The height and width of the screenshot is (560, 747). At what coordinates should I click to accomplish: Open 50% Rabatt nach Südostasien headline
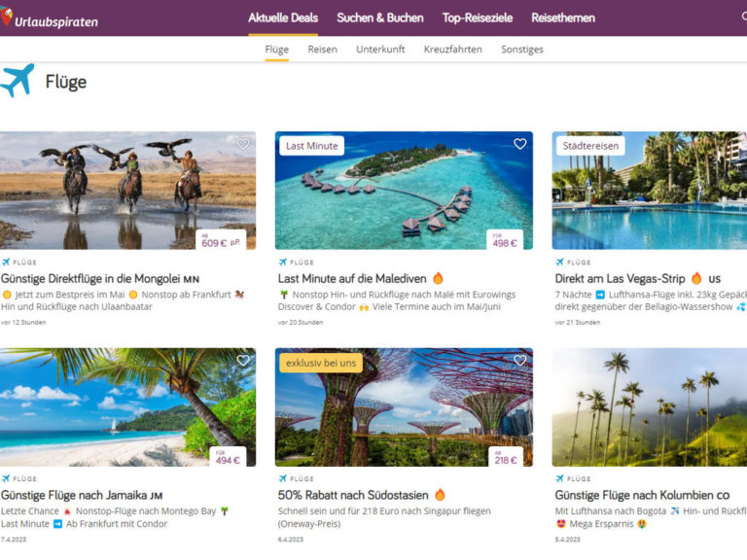(x=353, y=495)
